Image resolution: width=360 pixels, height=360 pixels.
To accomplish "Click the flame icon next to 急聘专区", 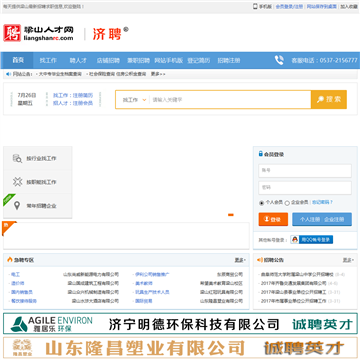I will pos(10,260).
